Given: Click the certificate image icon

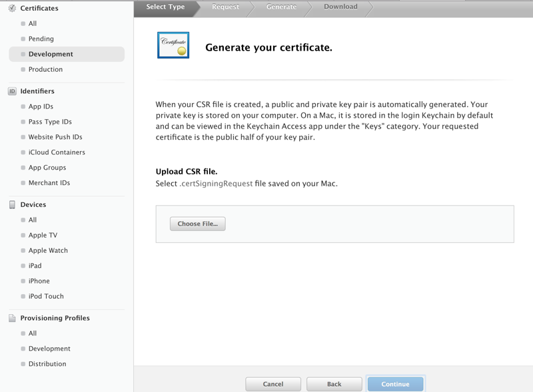Looking at the screenshot, I should (x=173, y=45).
